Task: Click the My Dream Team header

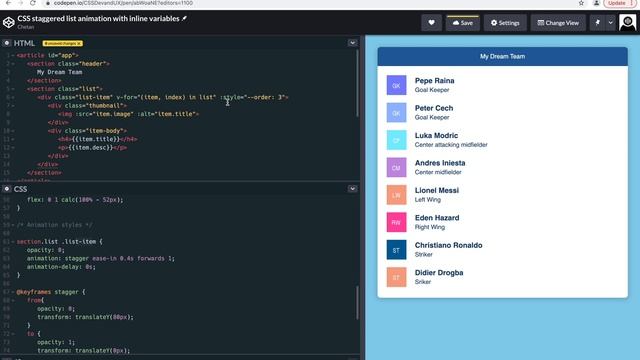Action: [502, 56]
